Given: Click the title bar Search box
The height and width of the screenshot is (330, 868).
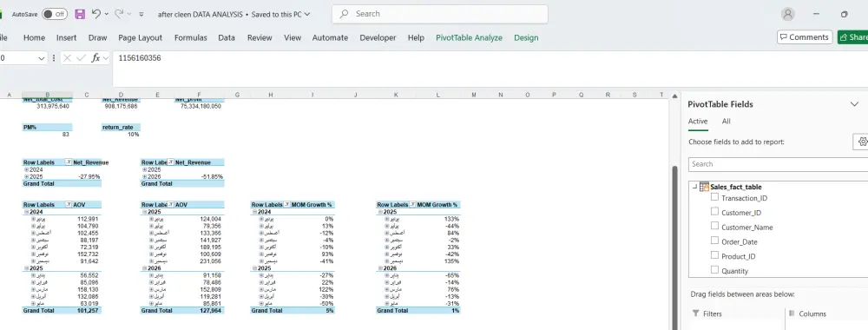Looking at the screenshot, I should [x=440, y=14].
